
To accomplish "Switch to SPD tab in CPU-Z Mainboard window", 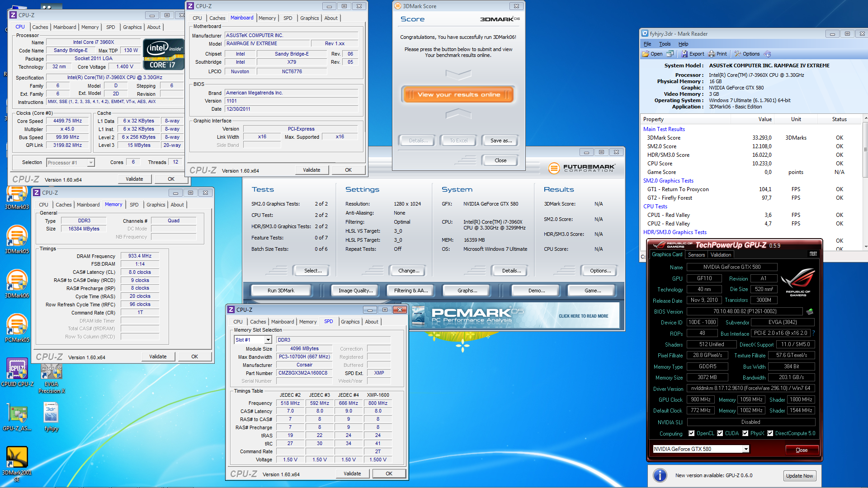I will [x=288, y=18].
